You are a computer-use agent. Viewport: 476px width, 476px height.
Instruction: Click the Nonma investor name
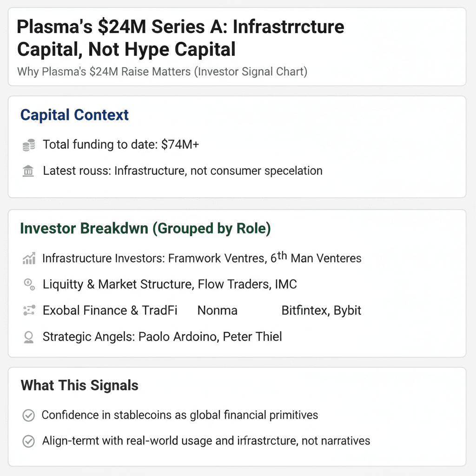pyautogui.click(x=217, y=311)
